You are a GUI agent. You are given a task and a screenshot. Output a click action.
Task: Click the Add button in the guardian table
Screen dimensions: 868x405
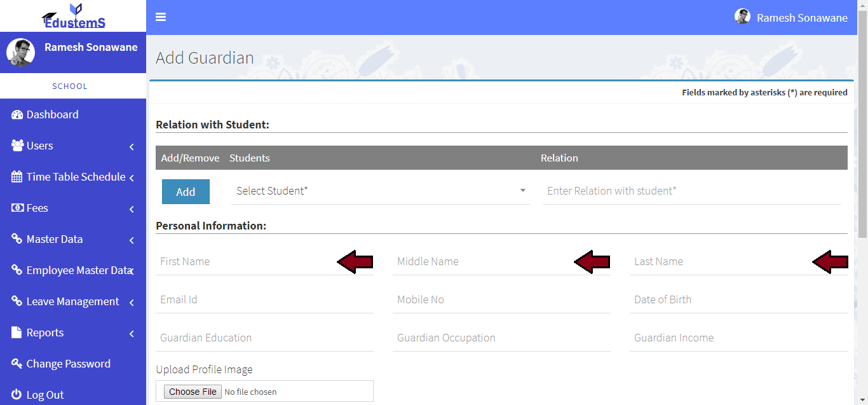point(186,191)
